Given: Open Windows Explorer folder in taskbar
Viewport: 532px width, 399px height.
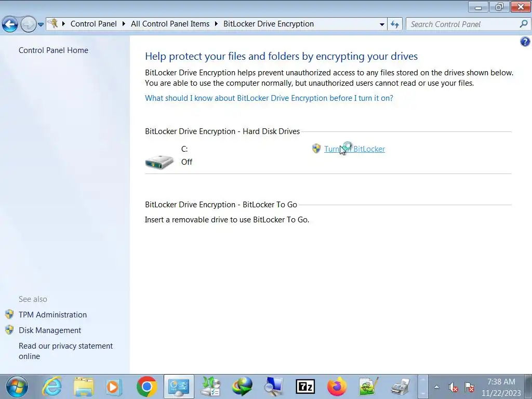Looking at the screenshot, I should 84,387.
